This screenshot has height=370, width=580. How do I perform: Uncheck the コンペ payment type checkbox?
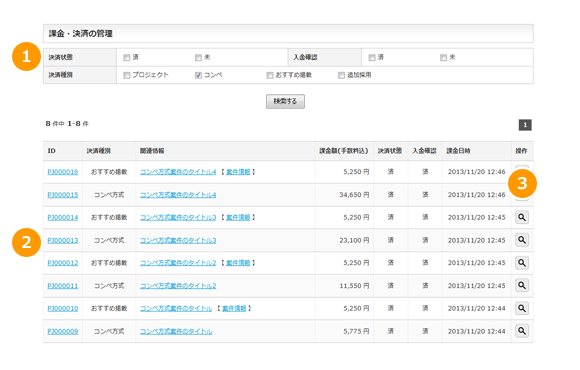tap(198, 75)
